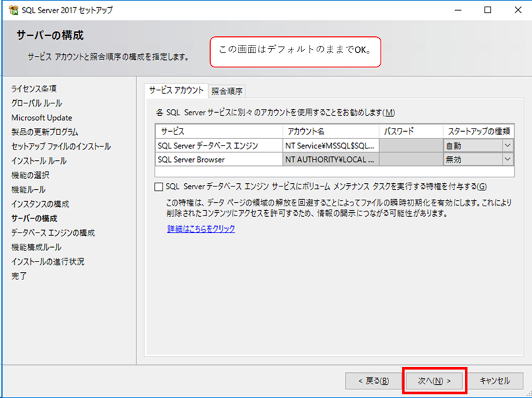
Task: Click データベース エンジンの構成 step in sidebar
Action: (53, 233)
